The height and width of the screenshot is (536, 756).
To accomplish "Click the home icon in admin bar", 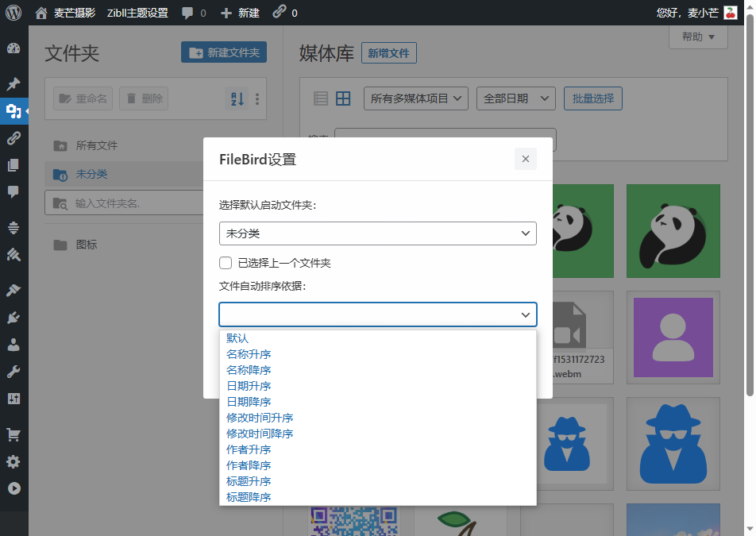I will click(x=41, y=13).
